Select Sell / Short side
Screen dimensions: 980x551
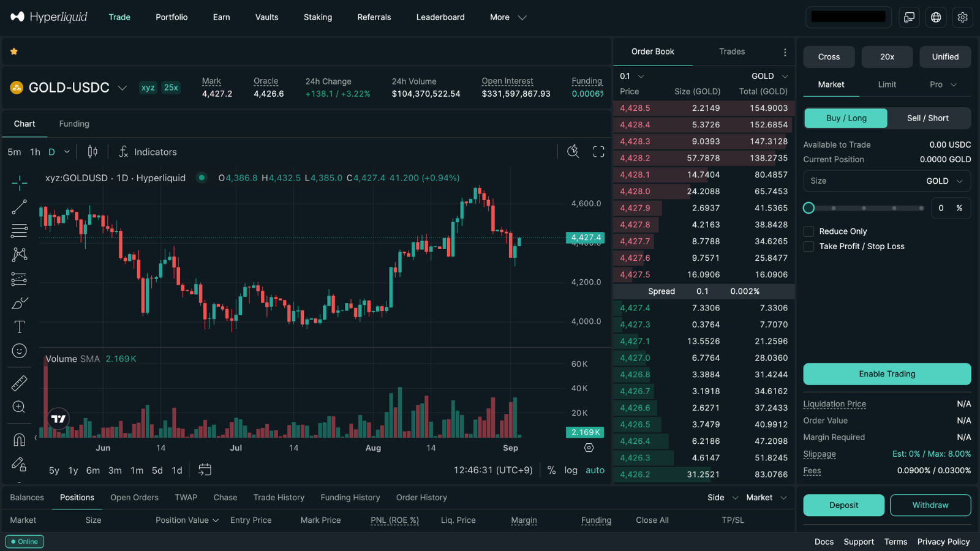[928, 118]
